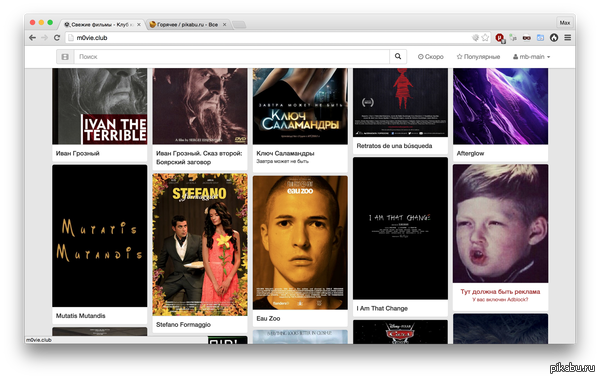Open the Eau Zoo poster
This screenshot has height=379, width=600.
point(300,243)
